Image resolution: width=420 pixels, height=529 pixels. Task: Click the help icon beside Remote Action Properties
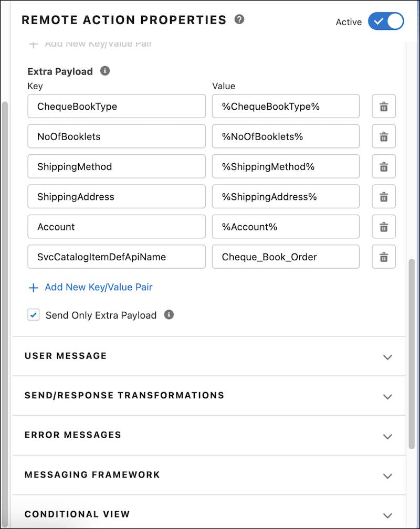coord(240,20)
